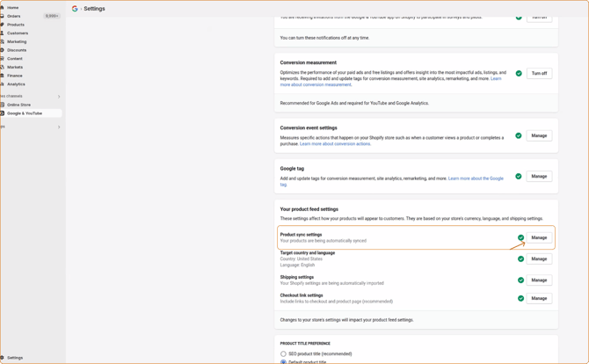Click green check beside Google tag
This screenshot has width=589, height=364.
point(519,176)
